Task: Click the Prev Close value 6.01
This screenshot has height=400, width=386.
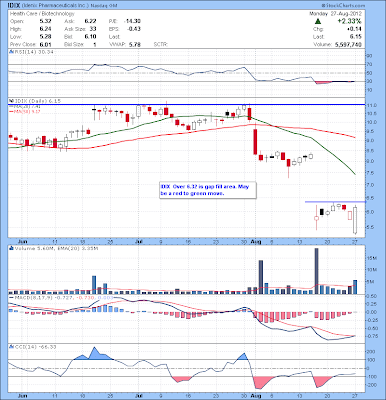Action: 45,44
